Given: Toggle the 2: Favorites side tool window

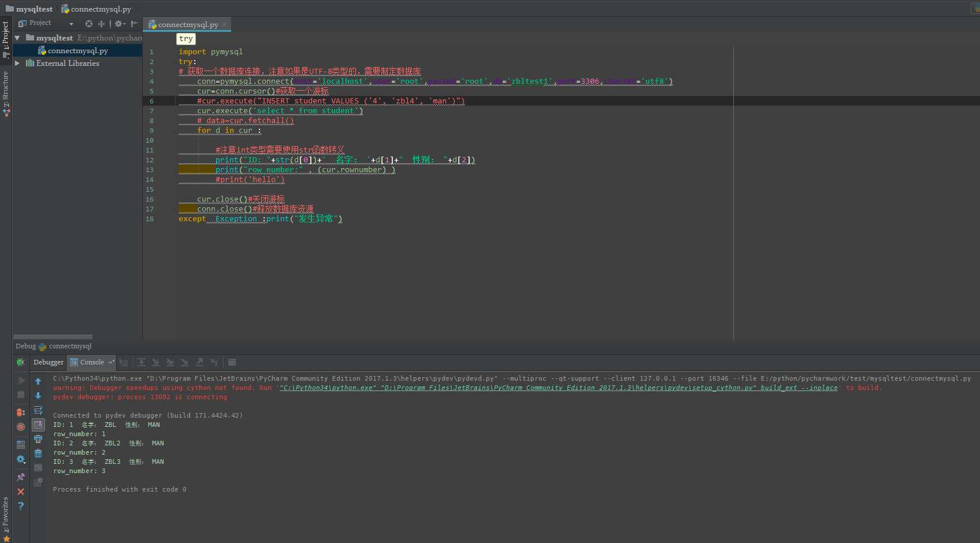Looking at the screenshot, I should point(6,519).
